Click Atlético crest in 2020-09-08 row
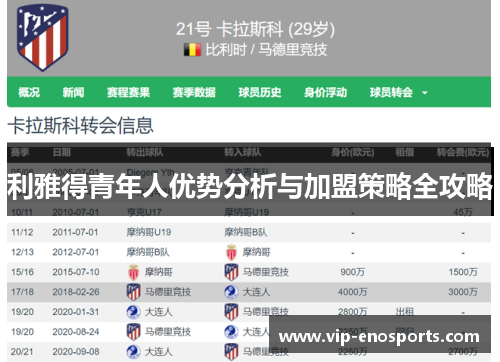The height and width of the screenshot is (362, 500). click(231, 352)
